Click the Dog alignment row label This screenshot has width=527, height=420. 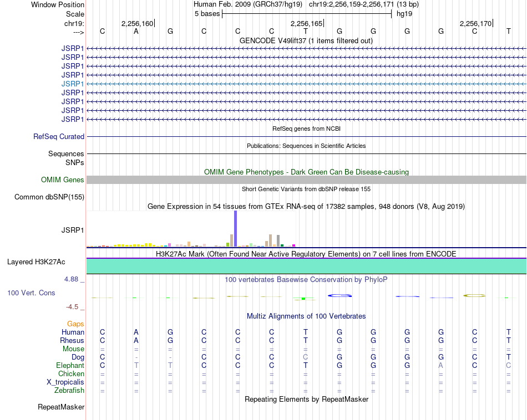coord(78,357)
